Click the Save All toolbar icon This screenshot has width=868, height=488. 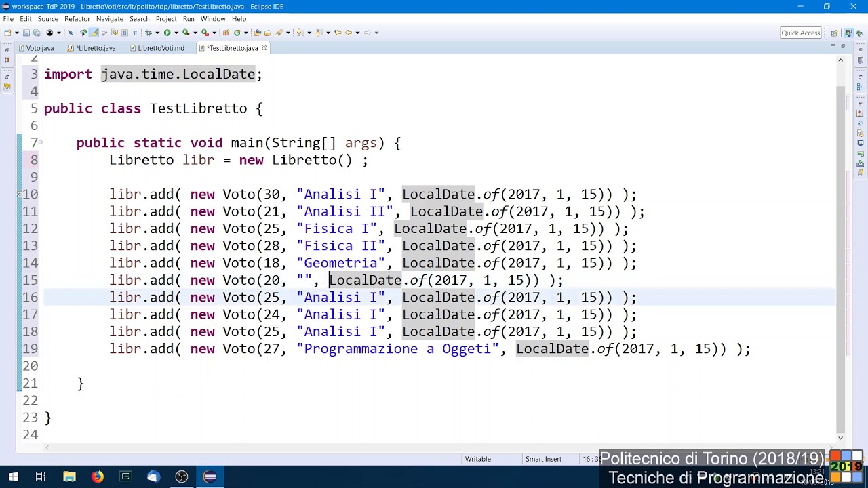(36, 33)
